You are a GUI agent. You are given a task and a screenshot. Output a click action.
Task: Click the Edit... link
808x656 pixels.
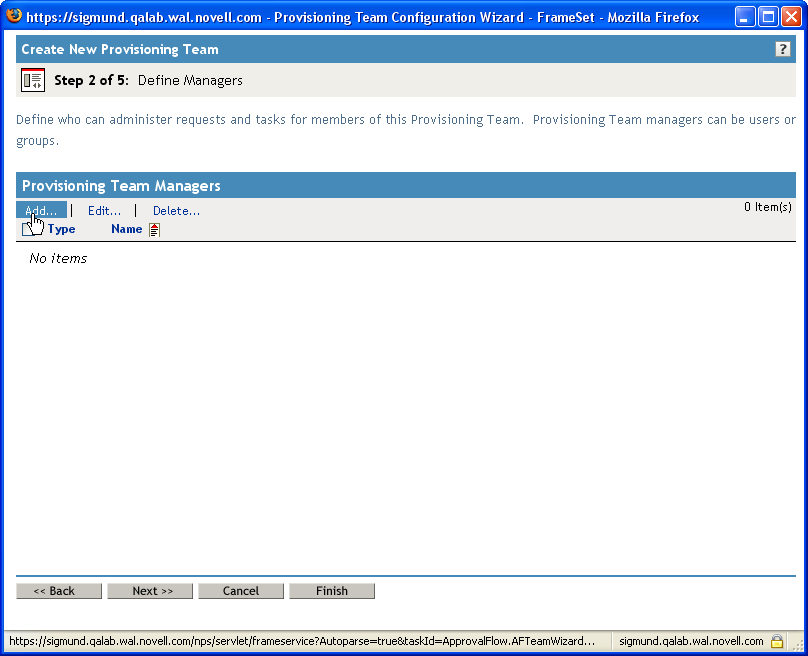105,211
